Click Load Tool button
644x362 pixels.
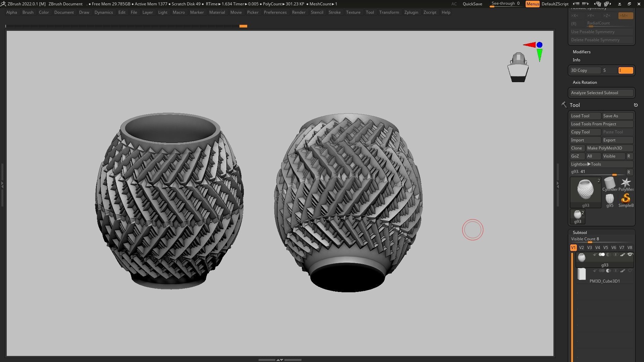(x=586, y=116)
